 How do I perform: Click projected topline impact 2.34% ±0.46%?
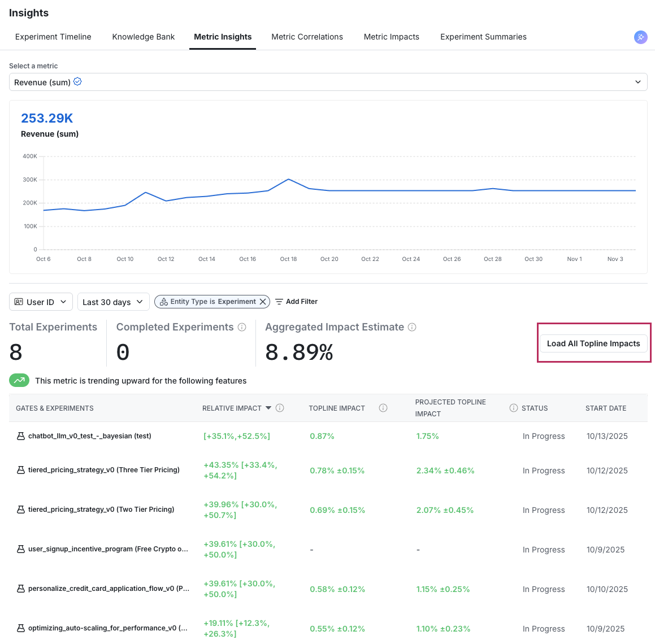445,470
